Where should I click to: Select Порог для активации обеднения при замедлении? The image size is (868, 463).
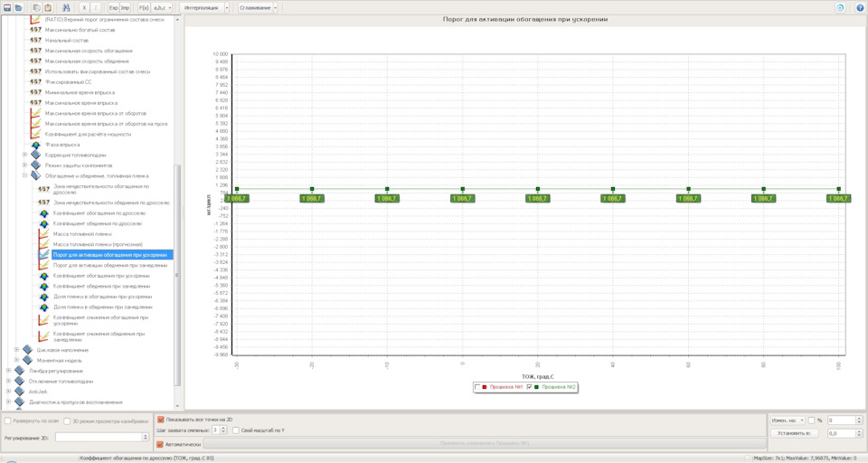(110, 265)
